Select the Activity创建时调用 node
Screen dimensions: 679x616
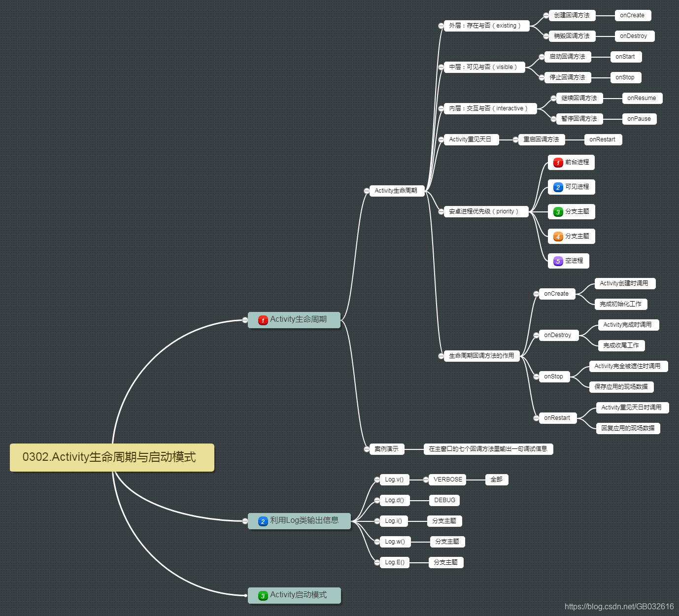[625, 283]
